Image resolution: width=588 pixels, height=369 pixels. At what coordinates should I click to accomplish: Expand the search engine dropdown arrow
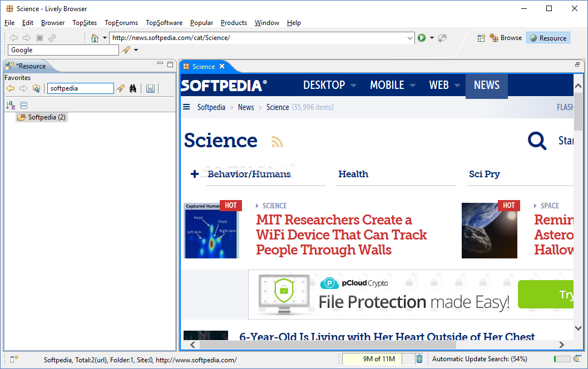(136, 50)
